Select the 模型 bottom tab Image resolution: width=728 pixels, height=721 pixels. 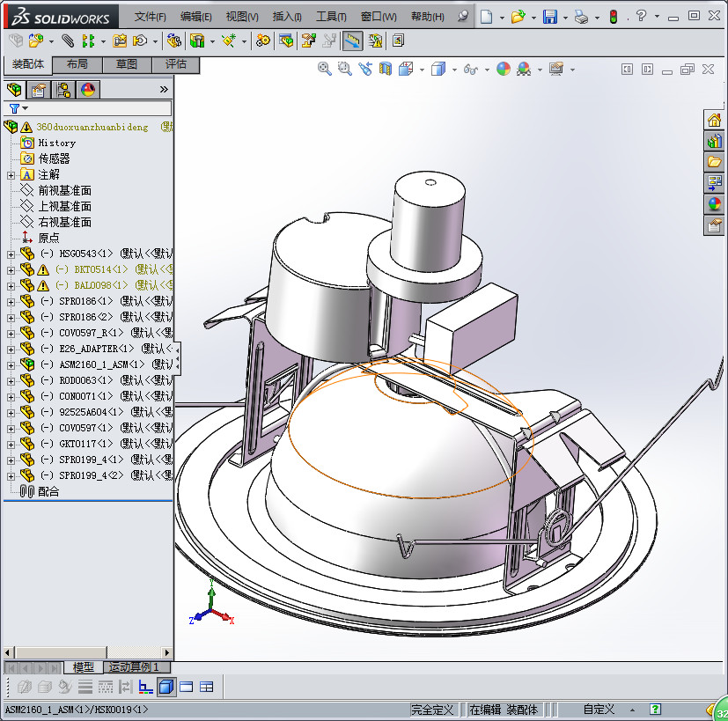point(83,667)
